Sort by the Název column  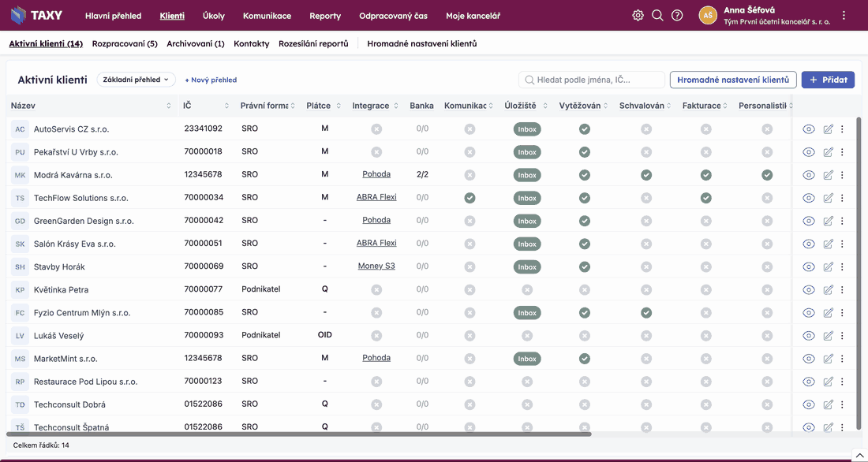pyautogui.click(x=169, y=106)
